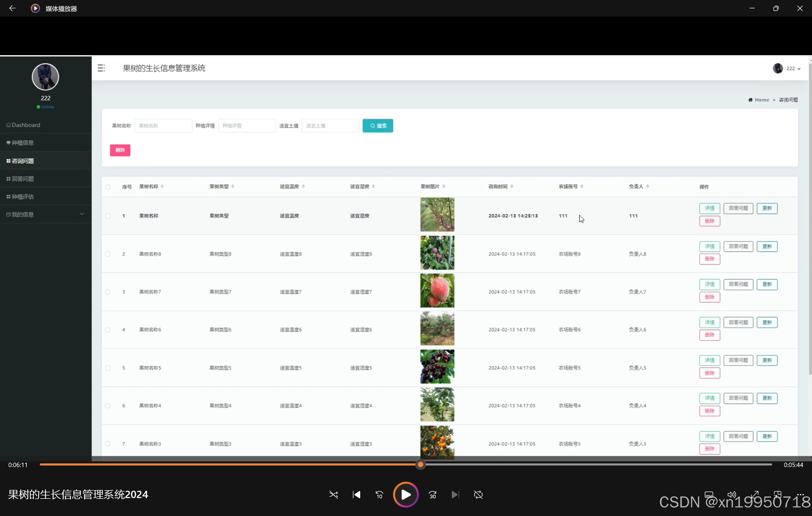The height and width of the screenshot is (516, 812).
Task: Go back with the media player back arrow
Action: click(x=12, y=8)
